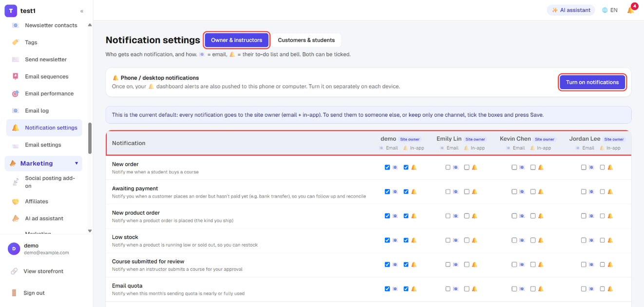This screenshot has width=644, height=307.
Task: Open notifications bell with badge 4
Action: click(631, 10)
